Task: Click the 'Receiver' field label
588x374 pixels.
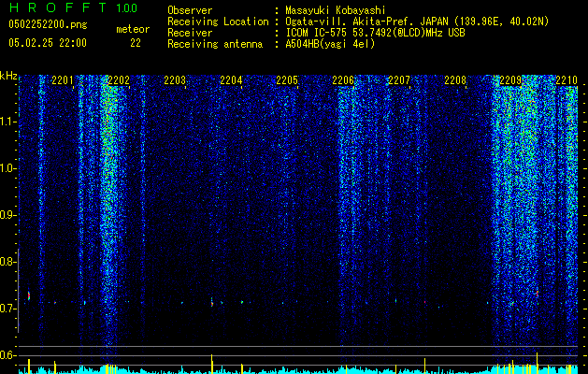Action: point(190,33)
